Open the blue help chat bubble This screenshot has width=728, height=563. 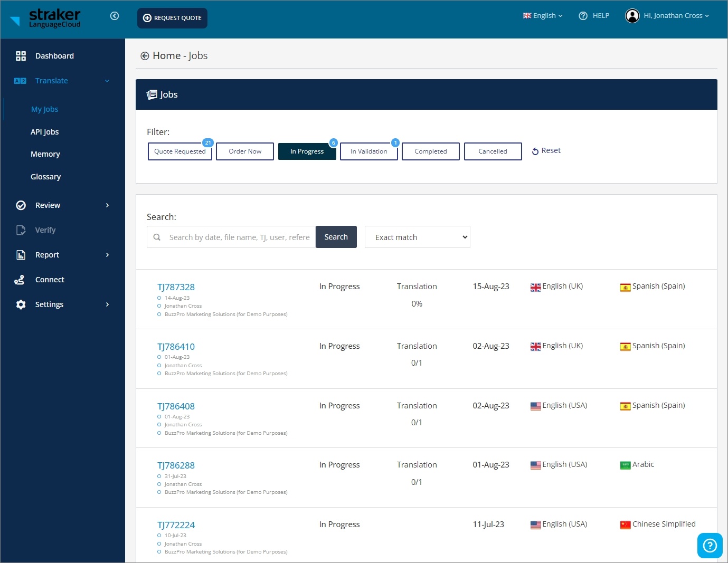(710, 546)
